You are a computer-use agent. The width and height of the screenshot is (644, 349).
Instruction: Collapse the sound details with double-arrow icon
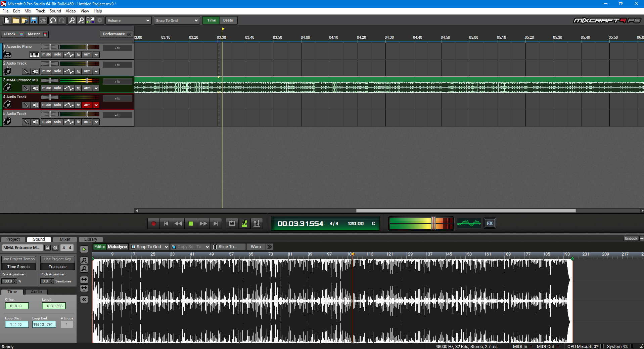point(84,299)
